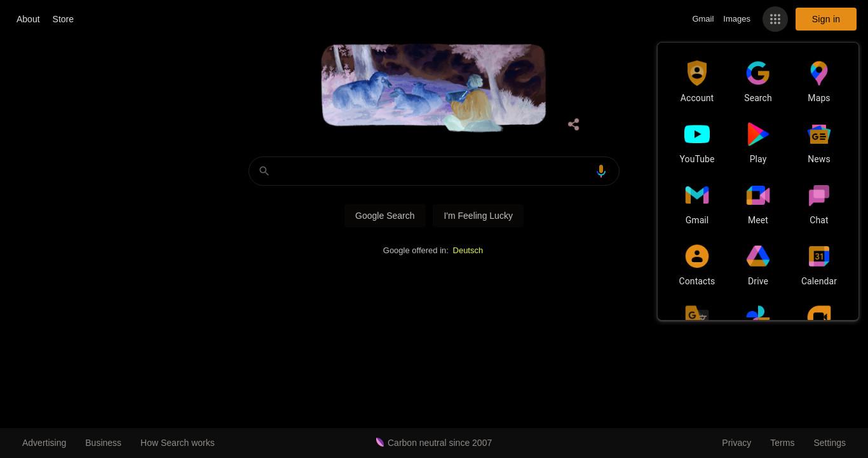
Task: Open the Terms footer link
Action: [782, 443]
